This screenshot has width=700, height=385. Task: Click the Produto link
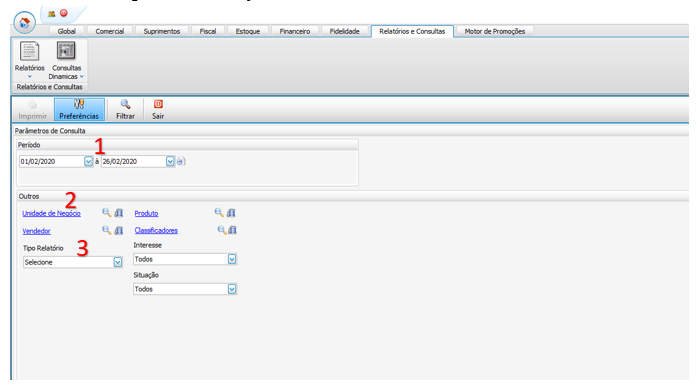click(146, 213)
